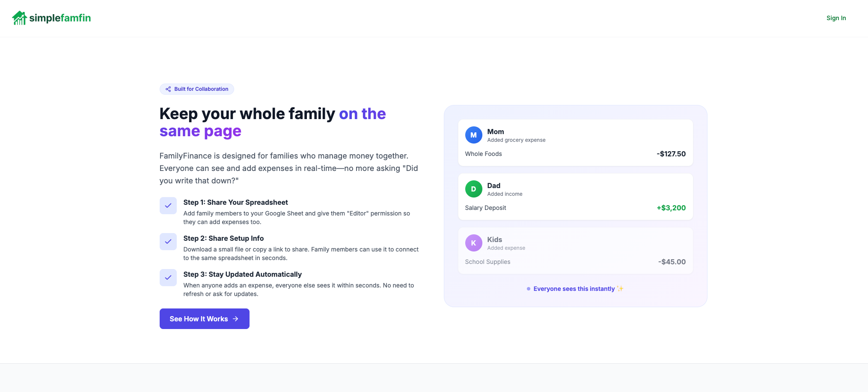Expand the Mom activity card
This screenshot has height=392, width=868.
(x=575, y=142)
